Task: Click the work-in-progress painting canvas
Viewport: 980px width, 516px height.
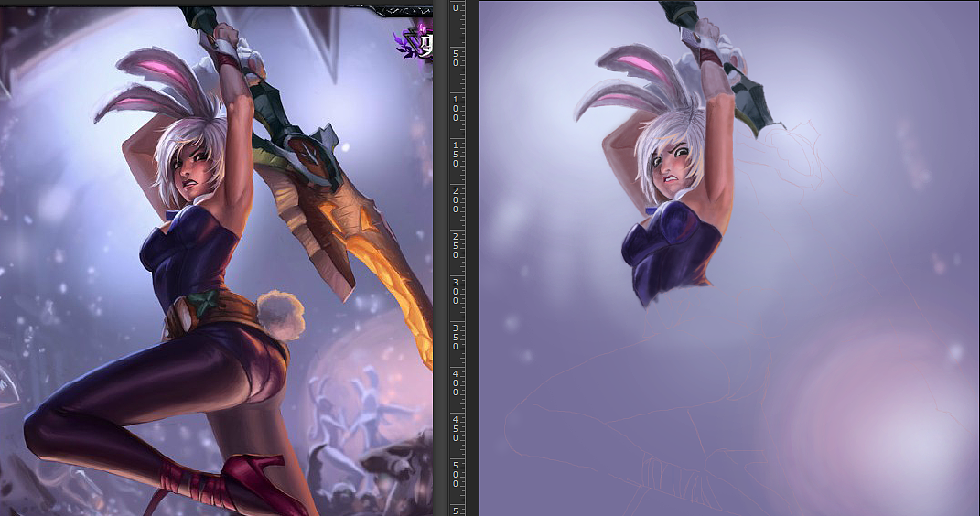Action: (x=729, y=258)
